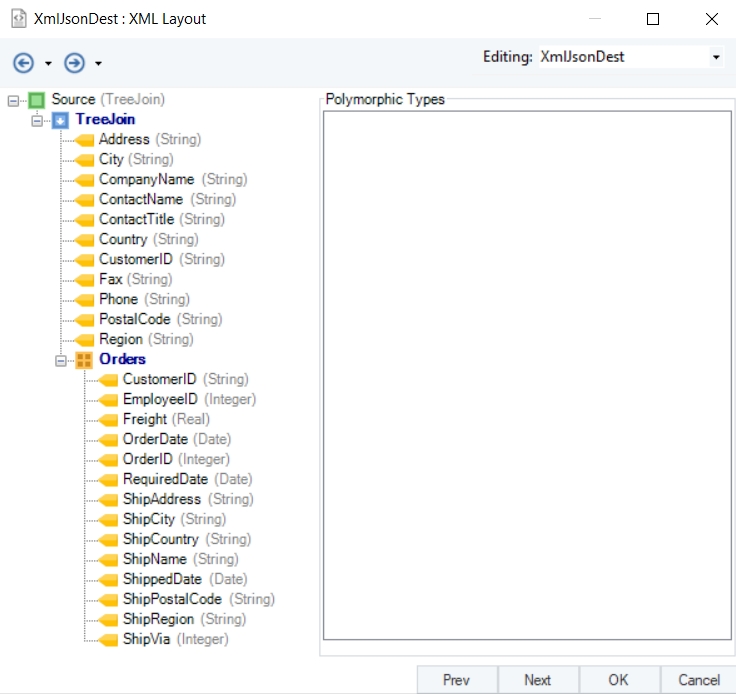Click the forward navigation arrow icon
736x694 pixels.
pyautogui.click(x=74, y=63)
